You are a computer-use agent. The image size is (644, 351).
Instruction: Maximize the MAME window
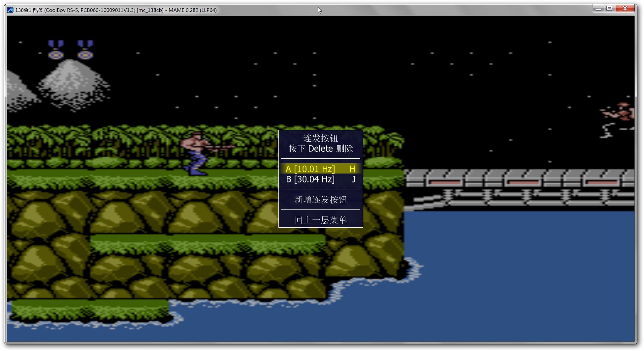pyautogui.click(x=609, y=9)
